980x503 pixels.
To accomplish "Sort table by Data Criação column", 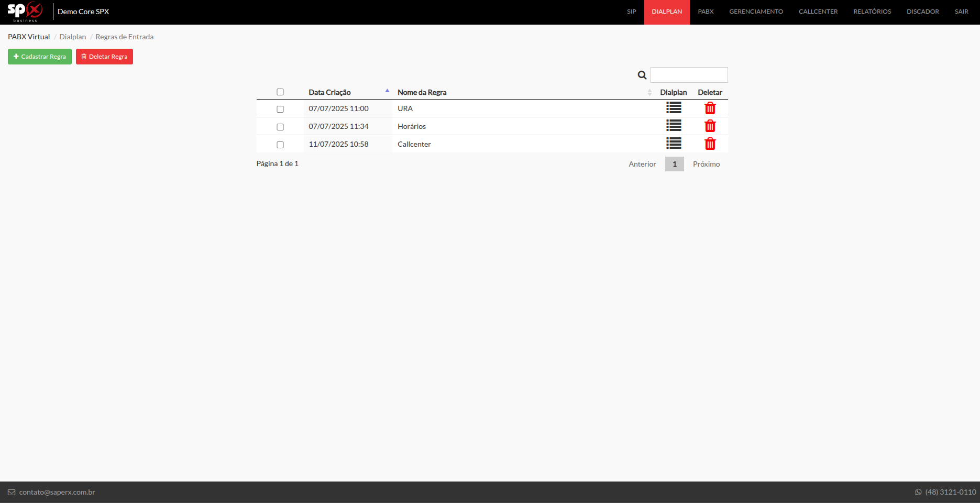I will click(x=329, y=92).
